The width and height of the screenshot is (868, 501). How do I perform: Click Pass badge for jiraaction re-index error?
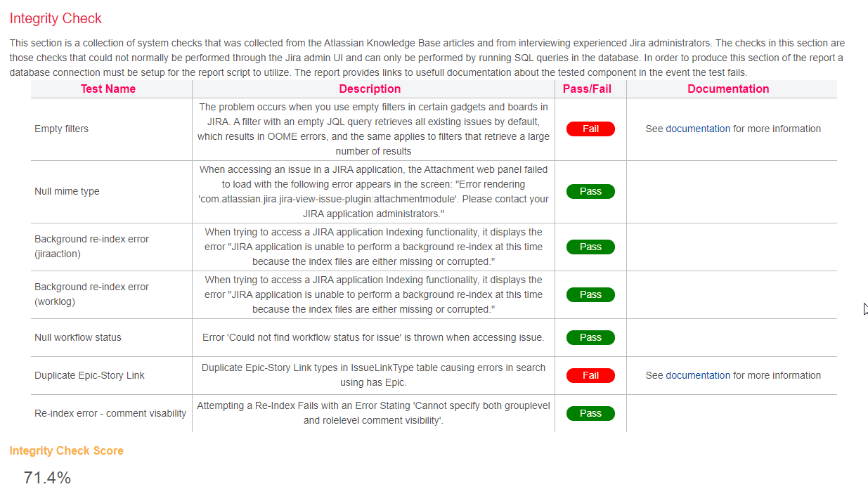click(590, 247)
